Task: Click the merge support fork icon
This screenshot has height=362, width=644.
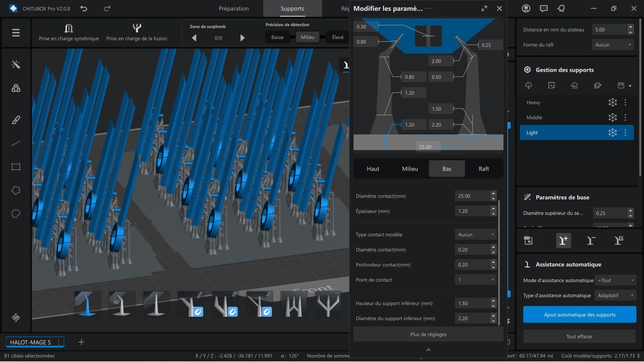Action: click(137, 28)
